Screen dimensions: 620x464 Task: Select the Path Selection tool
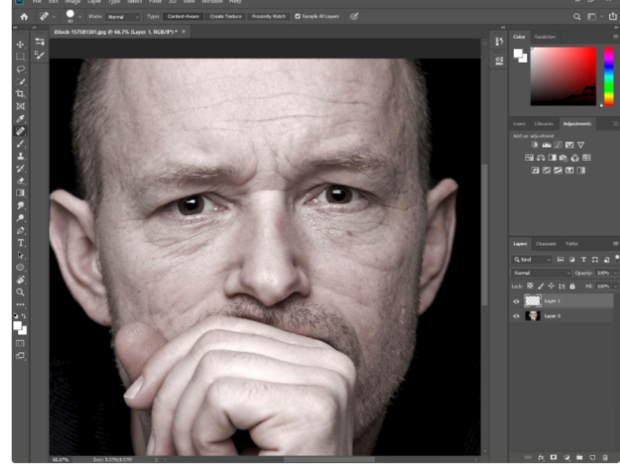point(21,255)
